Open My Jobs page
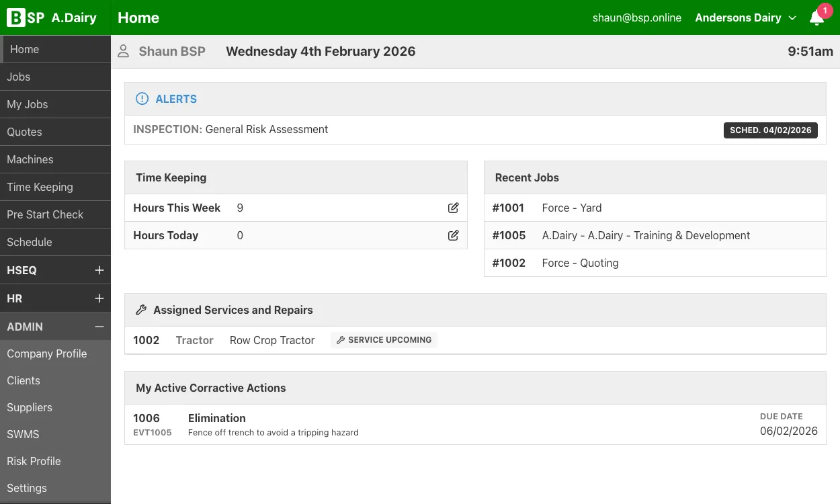The height and width of the screenshot is (504, 840). click(55, 104)
